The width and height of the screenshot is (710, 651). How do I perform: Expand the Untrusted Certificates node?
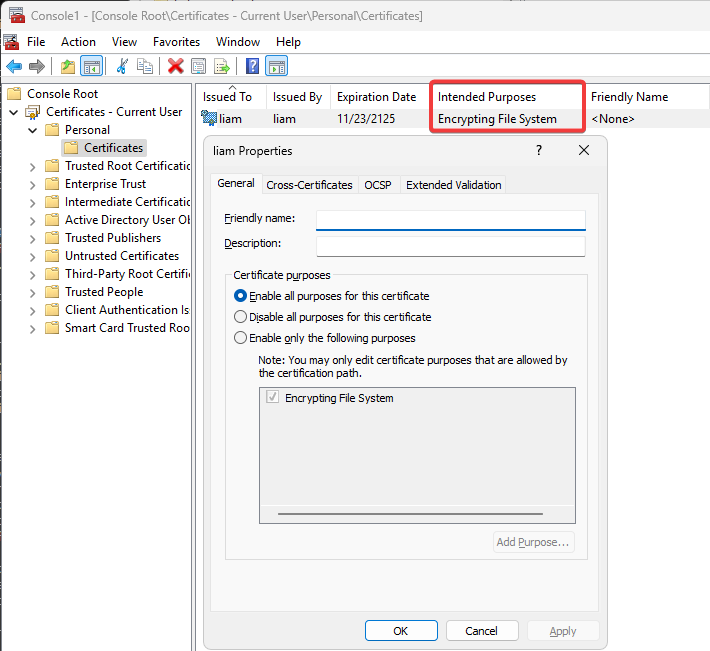tap(33, 256)
